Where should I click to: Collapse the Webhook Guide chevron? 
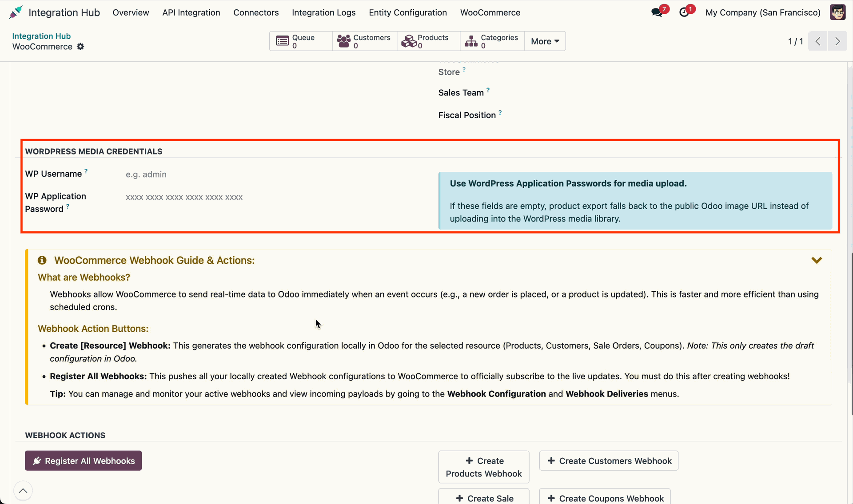pyautogui.click(x=817, y=260)
